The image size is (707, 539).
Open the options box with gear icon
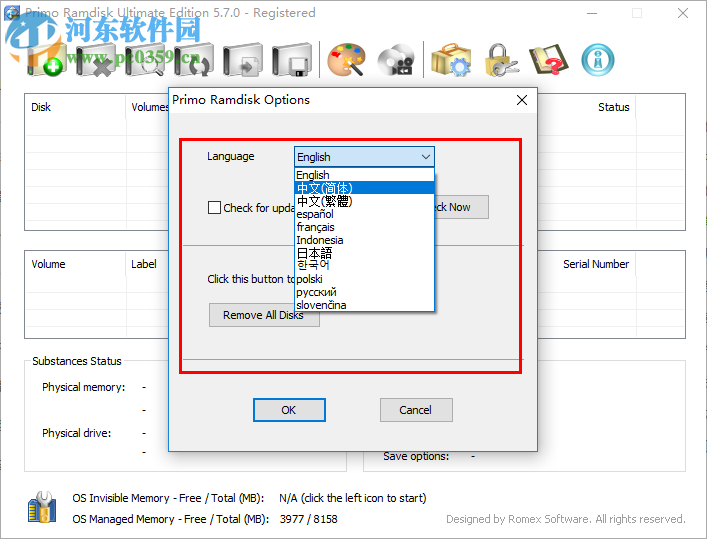click(451, 60)
